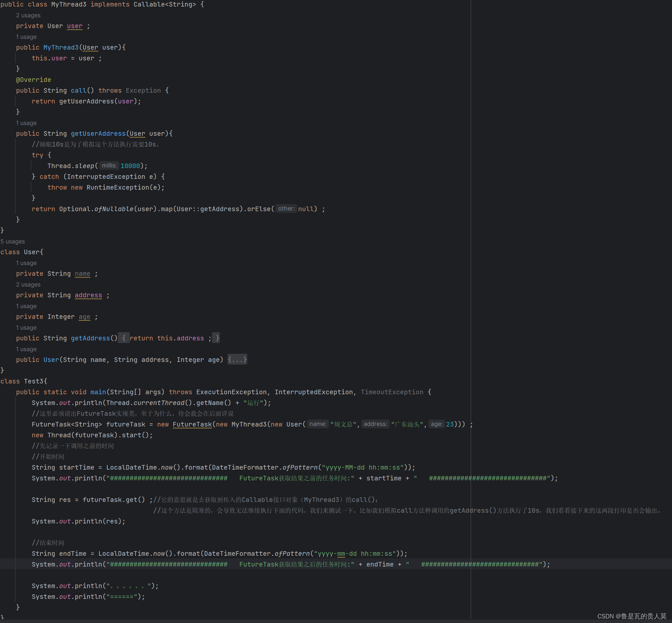Screen dimensions: 672x623
Task: Click the 10000 sleep duration value
Action: pos(130,166)
